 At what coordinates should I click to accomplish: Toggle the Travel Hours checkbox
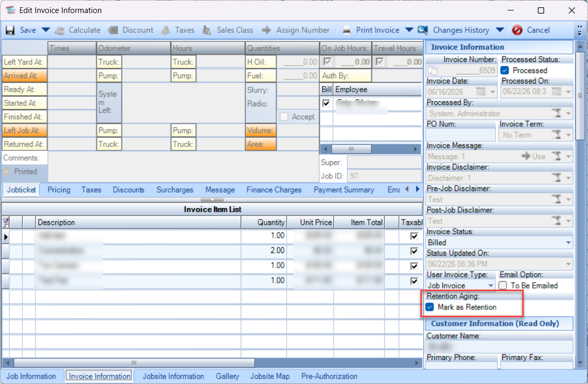pos(380,62)
